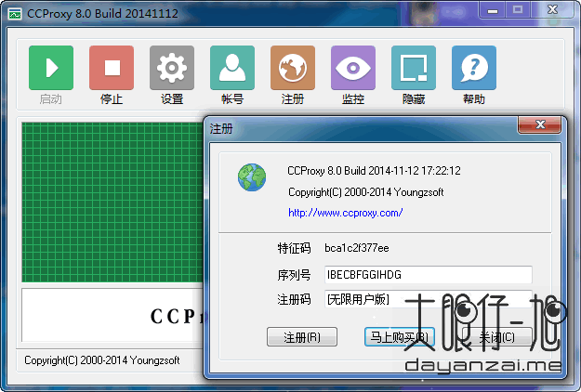Viewport: 581px width, 392px height.
Task: Open Help (帮助) question mark icon
Action: click(474, 68)
